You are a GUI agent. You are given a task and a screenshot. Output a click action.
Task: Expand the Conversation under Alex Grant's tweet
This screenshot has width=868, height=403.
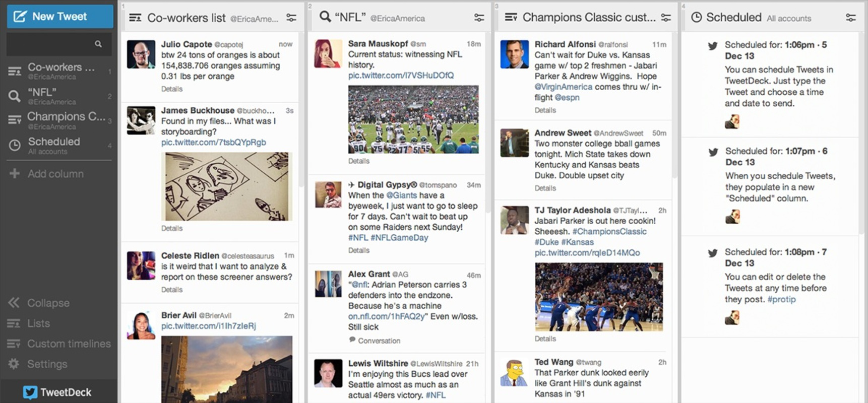(x=374, y=341)
